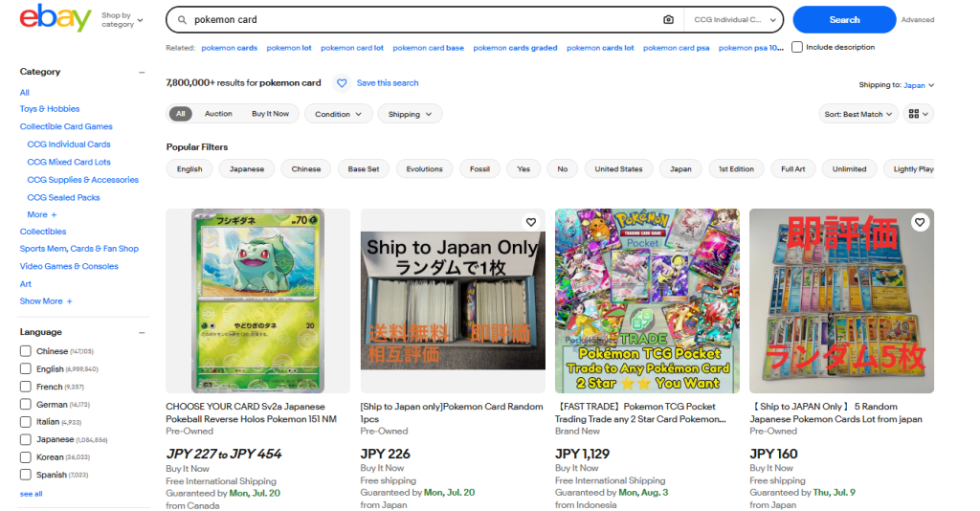Apply the United States popular filter

pyautogui.click(x=619, y=168)
